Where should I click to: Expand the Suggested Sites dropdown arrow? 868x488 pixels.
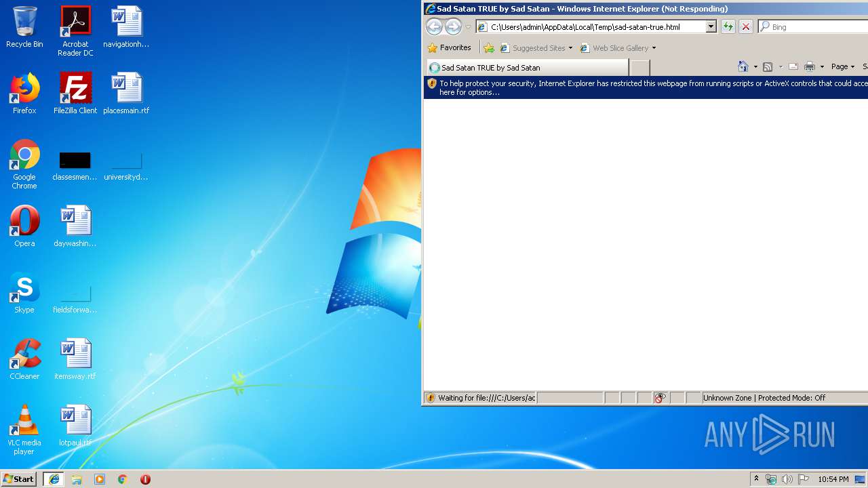tap(570, 48)
